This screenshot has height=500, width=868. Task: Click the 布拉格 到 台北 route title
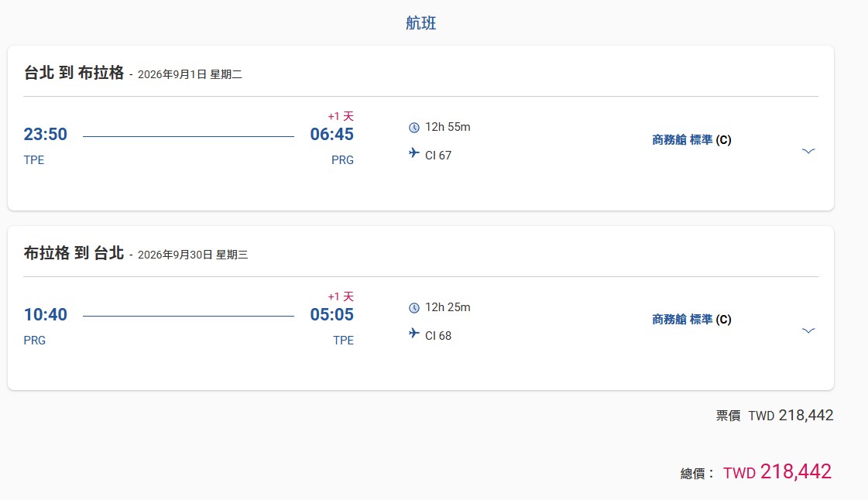(x=74, y=253)
